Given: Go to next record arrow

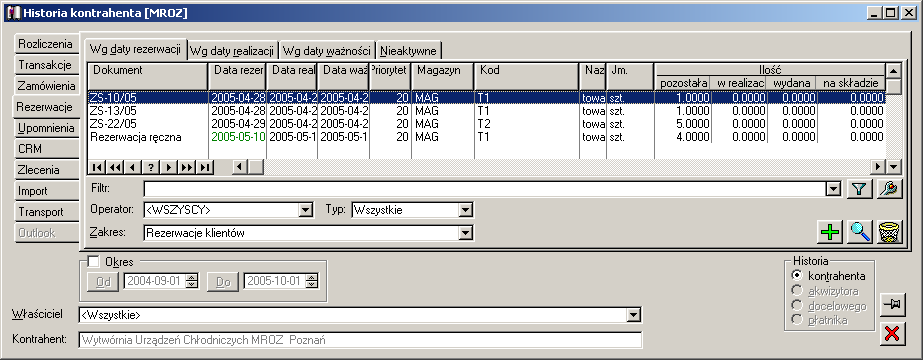Looking at the screenshot, I should click(169, 167).
